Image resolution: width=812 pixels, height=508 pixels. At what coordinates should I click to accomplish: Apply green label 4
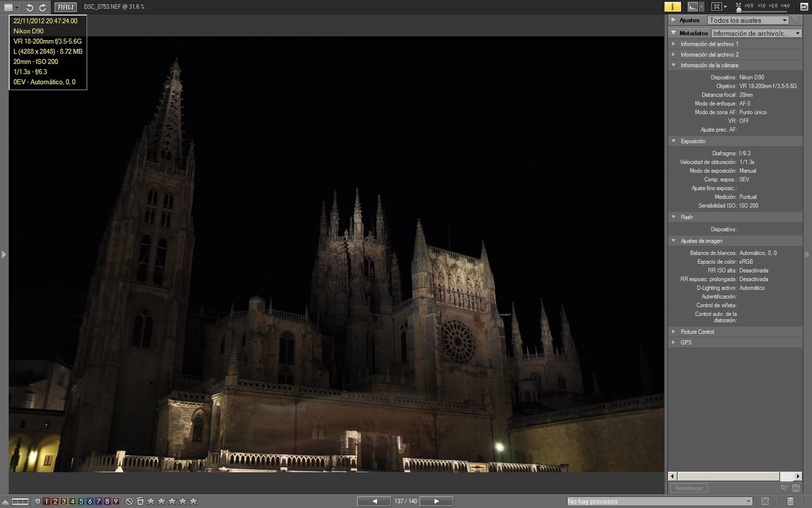point(73,501)
